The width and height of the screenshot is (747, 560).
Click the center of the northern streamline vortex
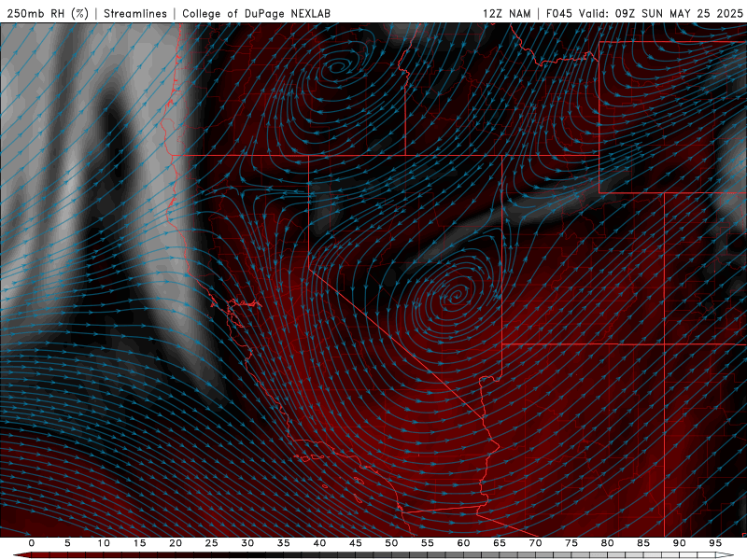click(x=337, y=67)
